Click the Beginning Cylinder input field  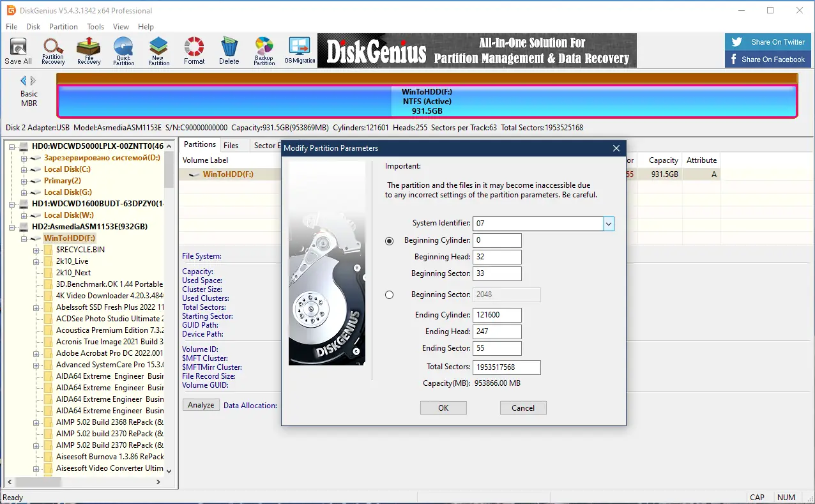coord(498,241)
